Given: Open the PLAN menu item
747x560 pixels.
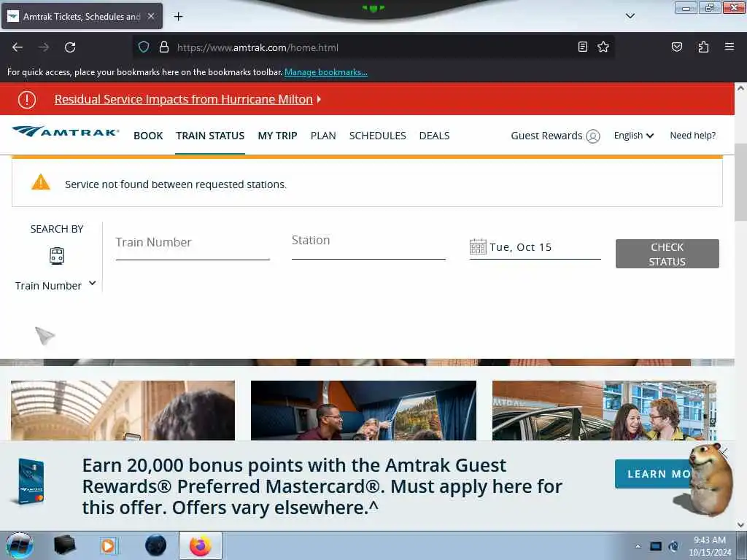Looking at the screenshot, I should [x=323, y=136].
